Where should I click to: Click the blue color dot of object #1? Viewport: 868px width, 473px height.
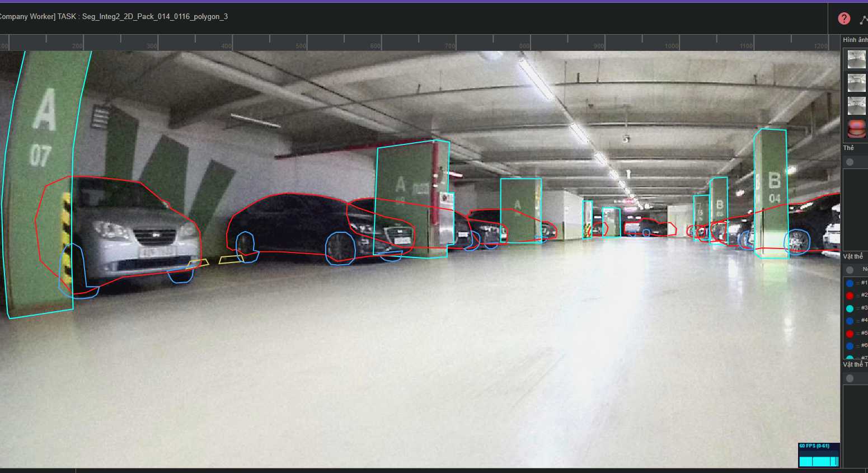click(x=850, y=283)
